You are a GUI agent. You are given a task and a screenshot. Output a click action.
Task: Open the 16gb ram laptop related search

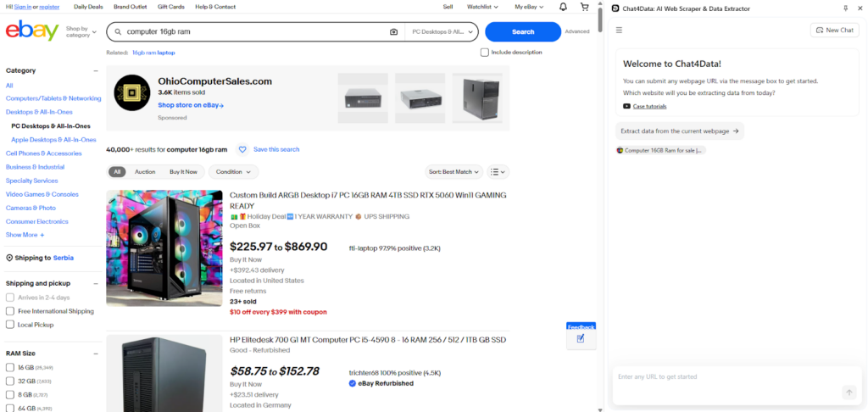pos(153,53)
